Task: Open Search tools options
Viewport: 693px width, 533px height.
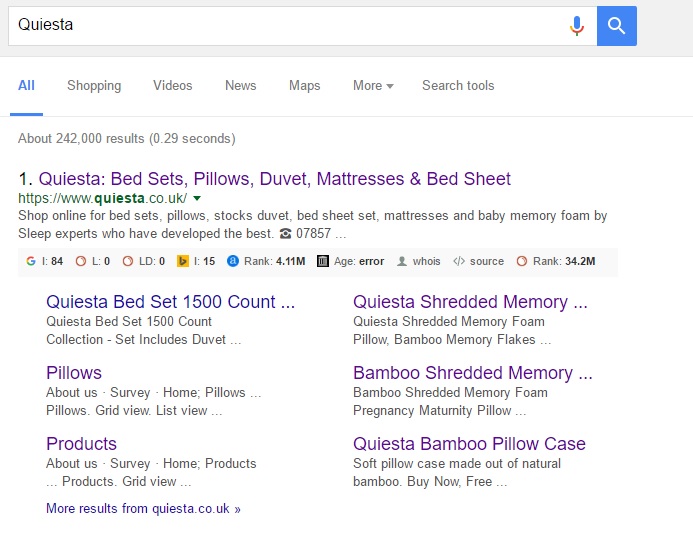Action: pyautogui.click(x=458, y=85)
